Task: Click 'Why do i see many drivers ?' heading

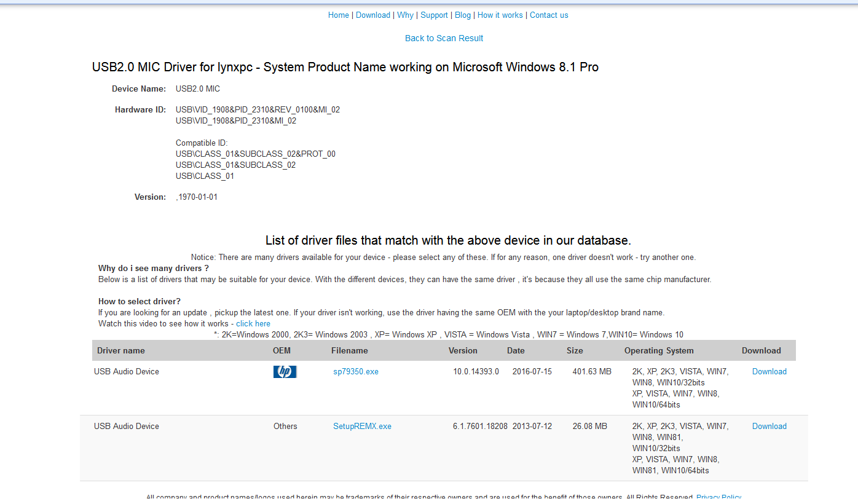Action: tap(154, 269)
